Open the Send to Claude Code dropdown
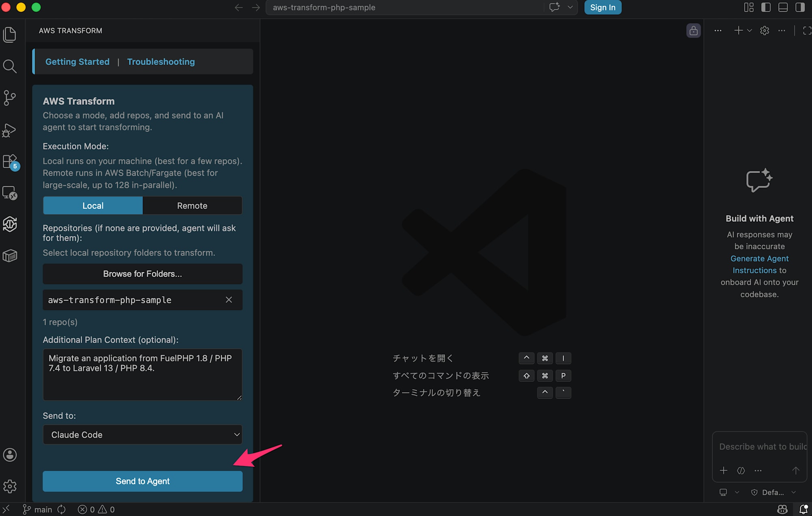The width and height of the screenshot is (812, 516). click(x=143, y=434)
